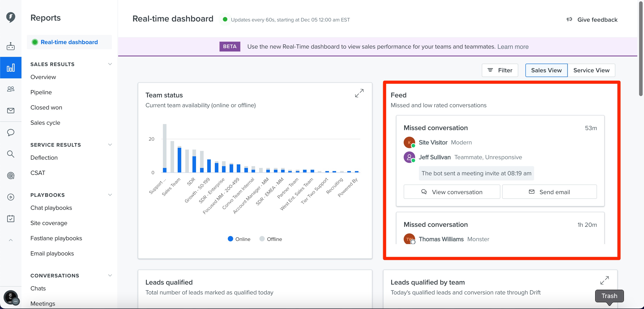644x309 pixels.
Task: Switch to Sales View tab
Action: point(546,70)
